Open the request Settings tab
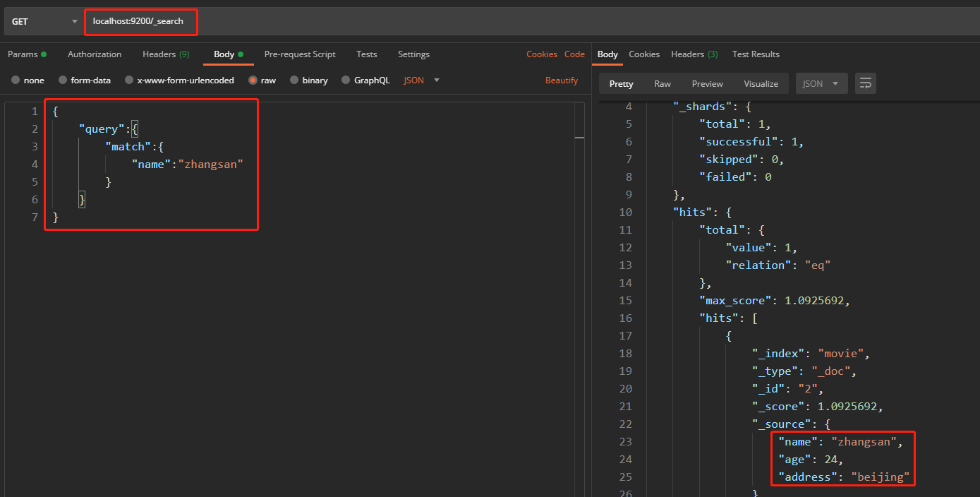The image size is (980, 497). pyautogui.click(x=413, y=54)
